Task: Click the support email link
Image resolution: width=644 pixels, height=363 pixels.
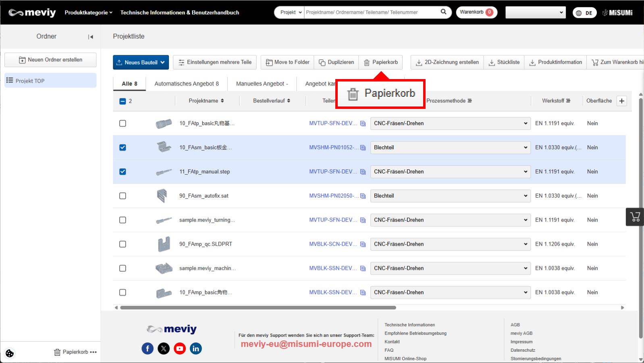Action: tap(306, 344)
